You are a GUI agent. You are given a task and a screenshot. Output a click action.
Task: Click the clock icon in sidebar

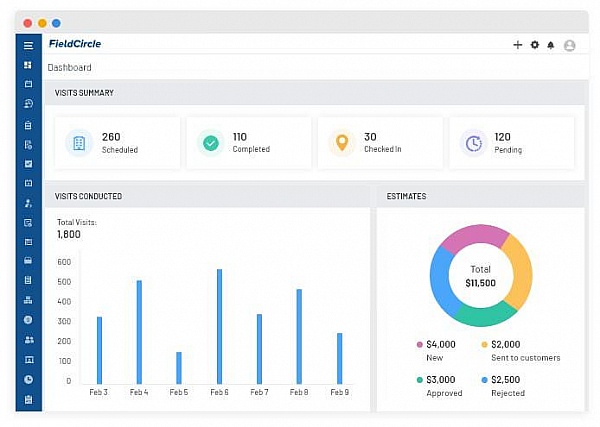28,380
